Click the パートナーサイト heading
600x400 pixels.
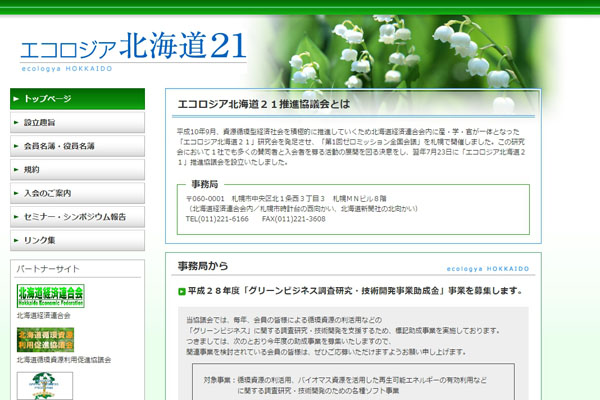(x=48, y=269)
